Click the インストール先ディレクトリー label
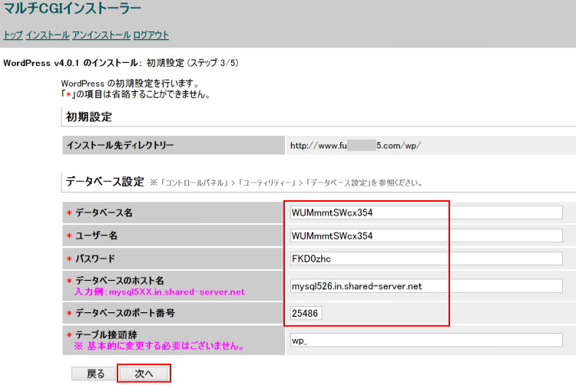The width and height of the screenshot is (576, 392). point(120,145)
